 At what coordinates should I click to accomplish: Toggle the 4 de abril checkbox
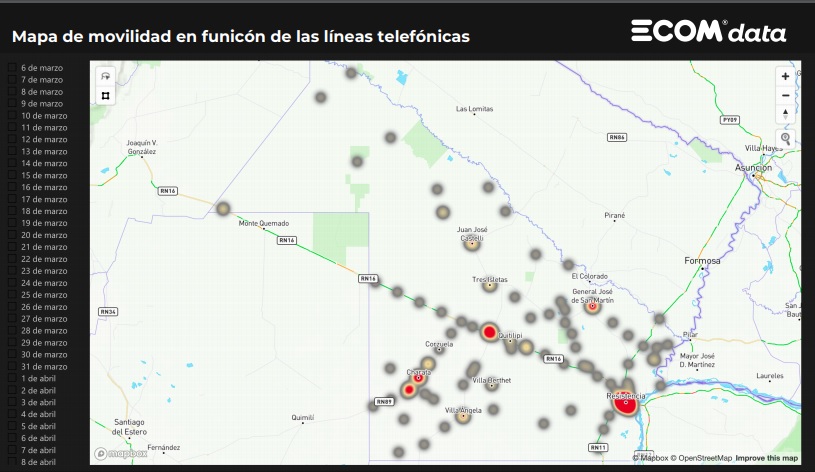tap(12, 414)
